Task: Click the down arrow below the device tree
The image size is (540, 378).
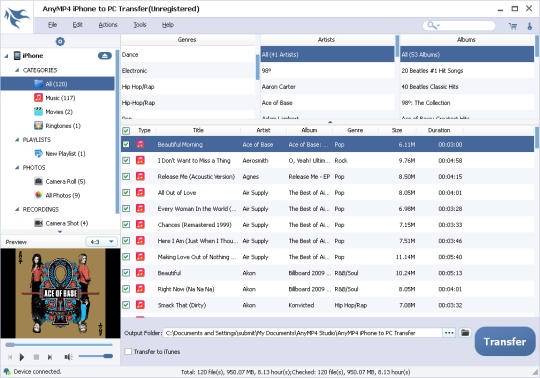Action: (x=60, y=232)
